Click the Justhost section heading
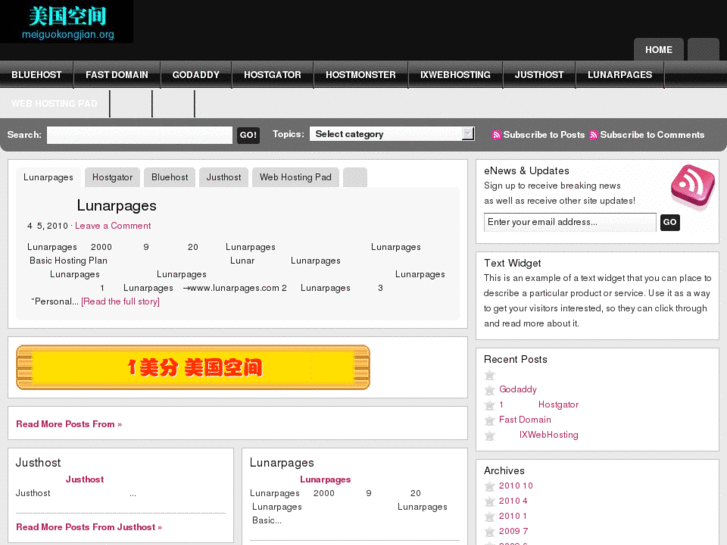Screen dimensions: 727x545 [x=38, y=462]
